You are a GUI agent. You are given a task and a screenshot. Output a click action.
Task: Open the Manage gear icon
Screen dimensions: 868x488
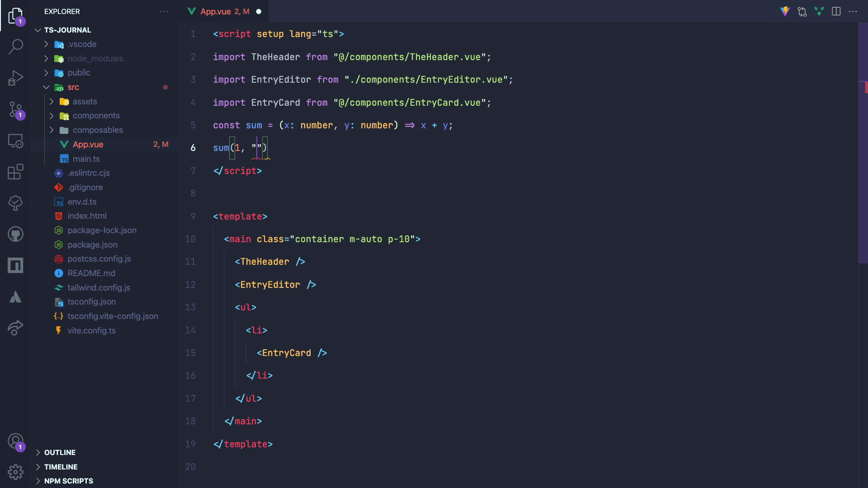click(x=15, y=472)
